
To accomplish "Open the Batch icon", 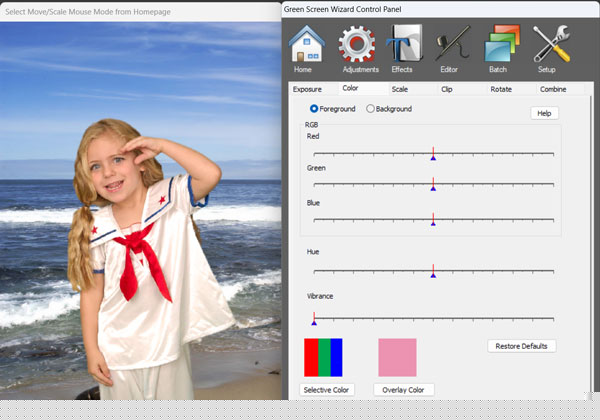I will (x=502, y=44).
